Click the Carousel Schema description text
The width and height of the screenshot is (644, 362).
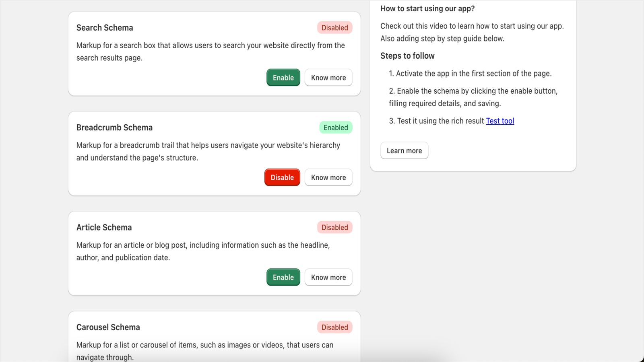pos(205,351)
